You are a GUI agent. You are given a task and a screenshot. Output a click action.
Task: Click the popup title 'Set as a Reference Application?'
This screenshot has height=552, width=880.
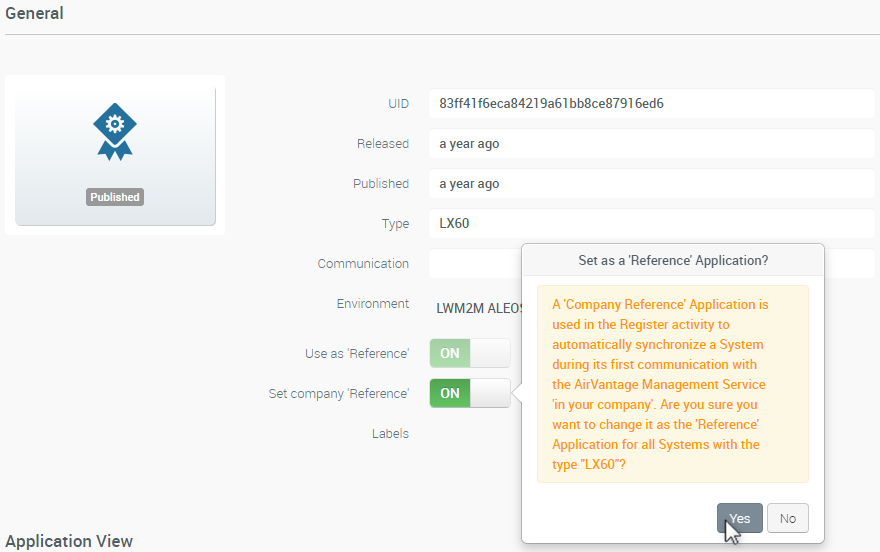click(x=673, y=260)
